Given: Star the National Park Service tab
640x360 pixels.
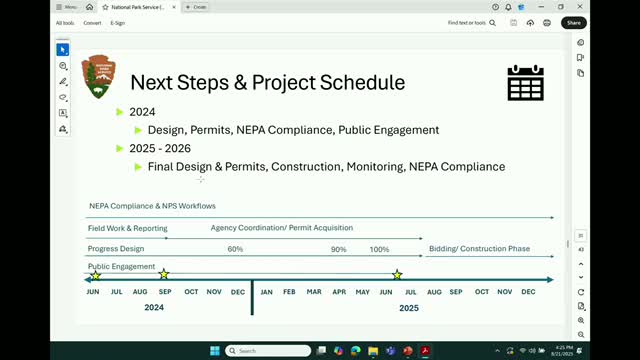Looking at the screenshot, I should [x=105, y=7].
